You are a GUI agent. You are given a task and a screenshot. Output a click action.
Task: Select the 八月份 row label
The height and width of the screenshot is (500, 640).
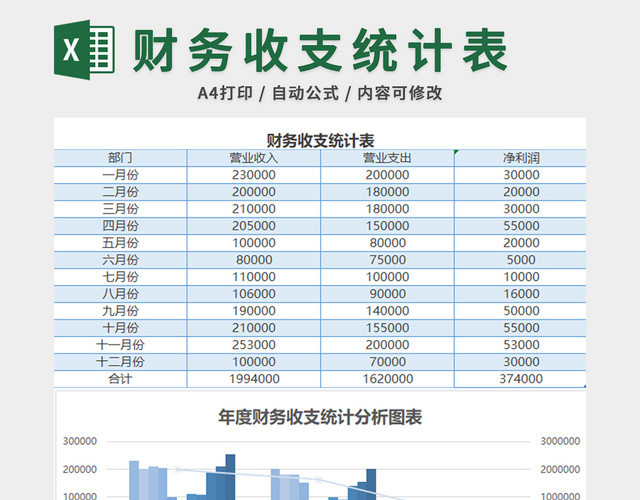(x=120, y=294)
